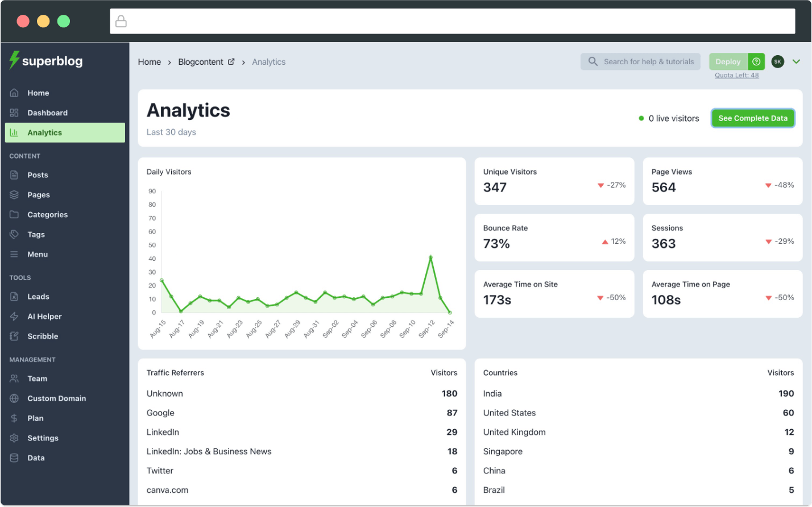
Task: Click the Tags label icon in sidebar
Action: coord(15,234)
